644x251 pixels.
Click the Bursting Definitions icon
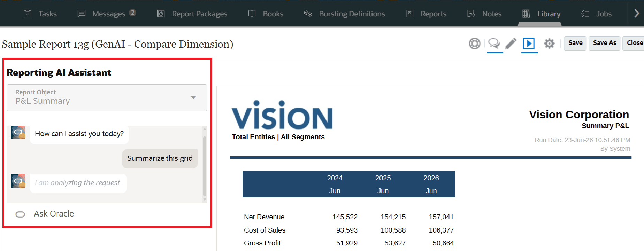[x=308, y=14]
